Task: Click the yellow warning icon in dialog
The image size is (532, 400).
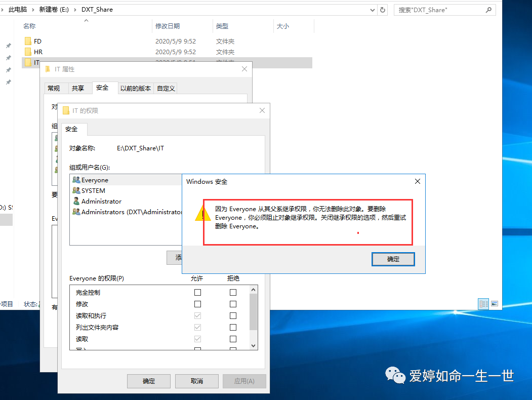Action: (202, 214)
